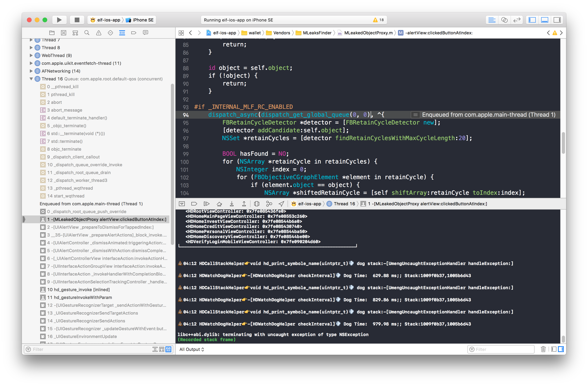588x386 pixels.
Task: Open the Debug Memory Graph icon
Action: point(269,204)
